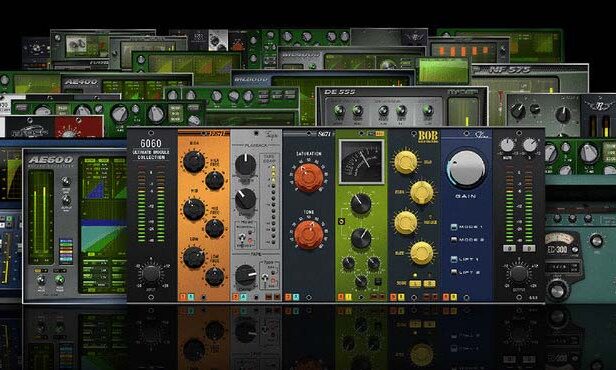The image size is (616, 370).
Task: Click the DE555 plugin title
Action: pos(340,92)
